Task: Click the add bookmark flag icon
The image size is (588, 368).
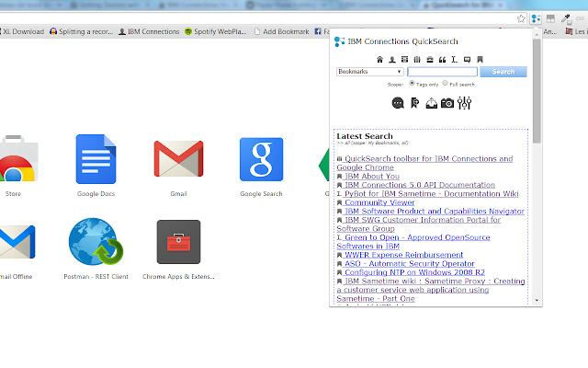Action: point(414,103)
